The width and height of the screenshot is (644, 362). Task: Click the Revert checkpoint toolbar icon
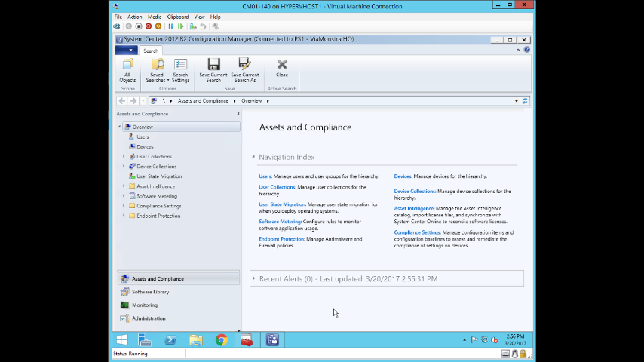pyautogui.click(x=203, y=26)
